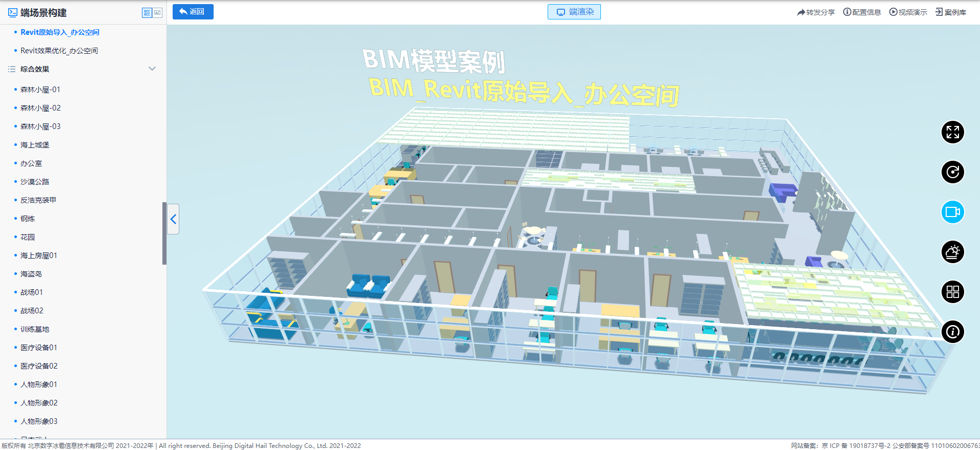Image resolution: width=980 pixels, height=450 pixels.
Task: Select 战场01 scene
Action: 32,292
